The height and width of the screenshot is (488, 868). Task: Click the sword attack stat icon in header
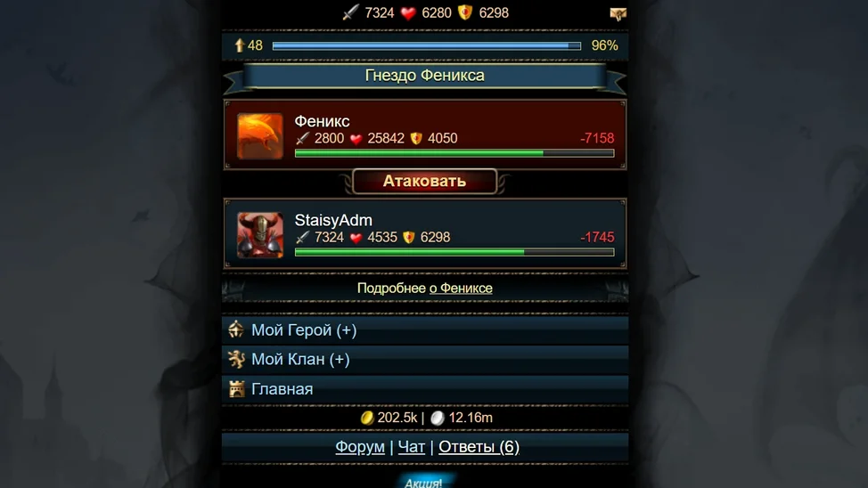(x=350, y=12)
